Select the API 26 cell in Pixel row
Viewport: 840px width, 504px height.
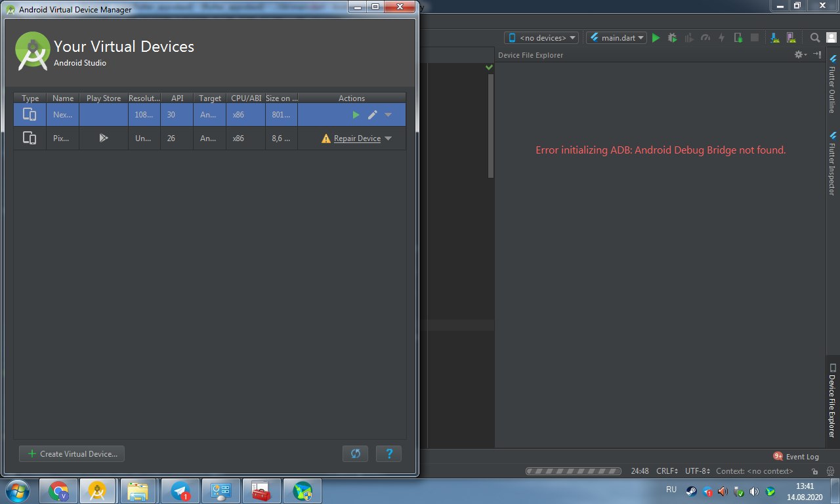tap(177, 138)
